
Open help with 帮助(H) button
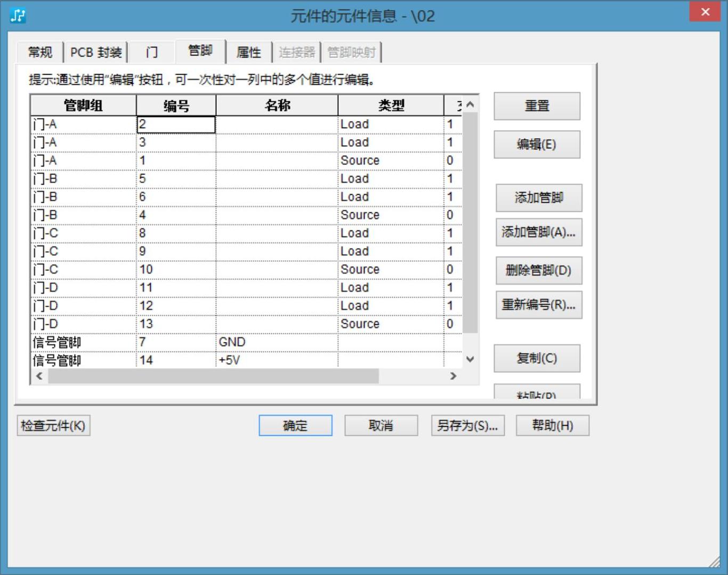click(553, 426)
